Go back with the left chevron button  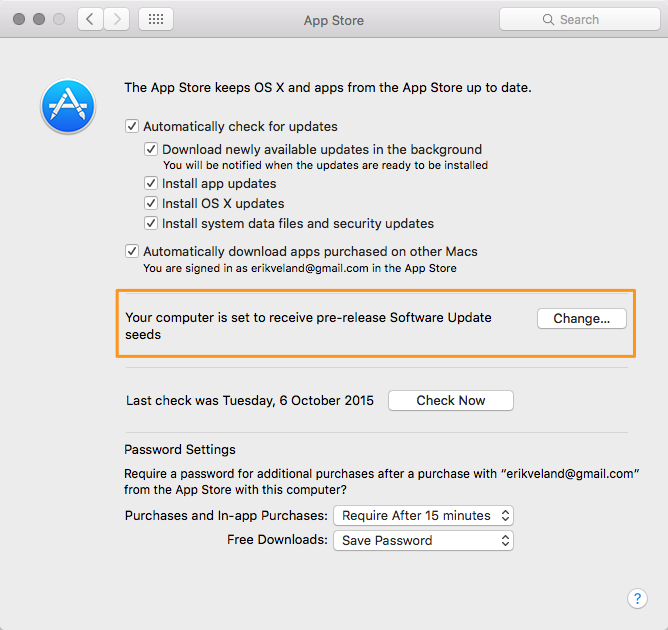coord(90,19)
